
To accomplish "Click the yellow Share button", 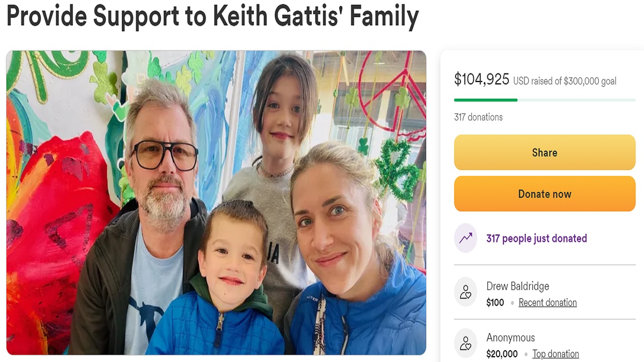I will tap(545, 152).
